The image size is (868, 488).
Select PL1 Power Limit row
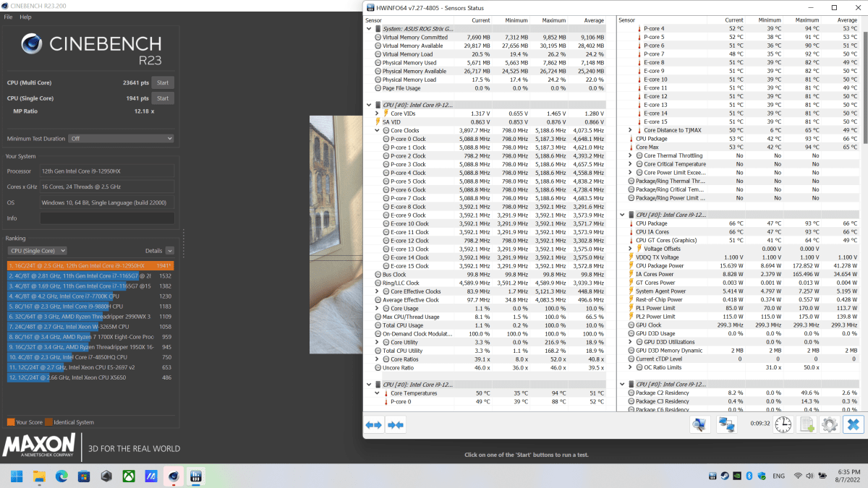(738, 308)
